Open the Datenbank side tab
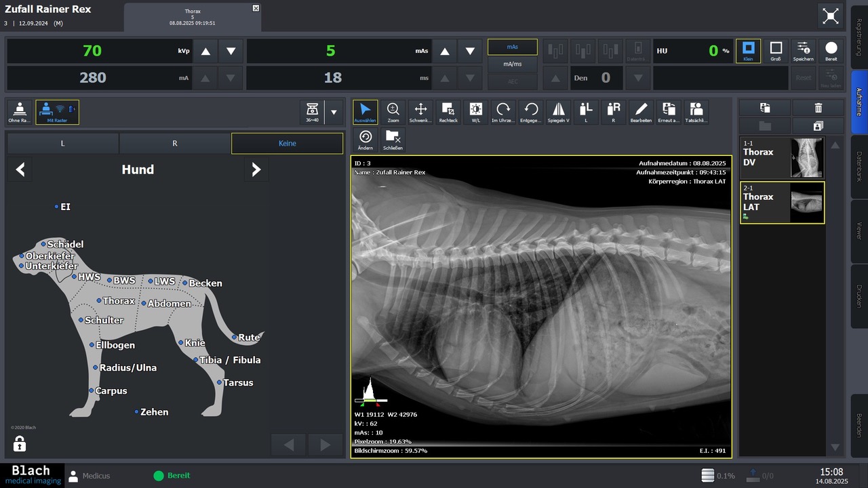 pos(859,167)
